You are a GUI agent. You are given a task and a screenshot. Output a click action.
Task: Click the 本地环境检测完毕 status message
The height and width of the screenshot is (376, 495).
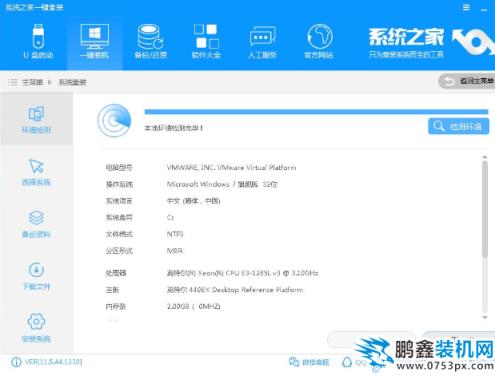tap(173, 128)
